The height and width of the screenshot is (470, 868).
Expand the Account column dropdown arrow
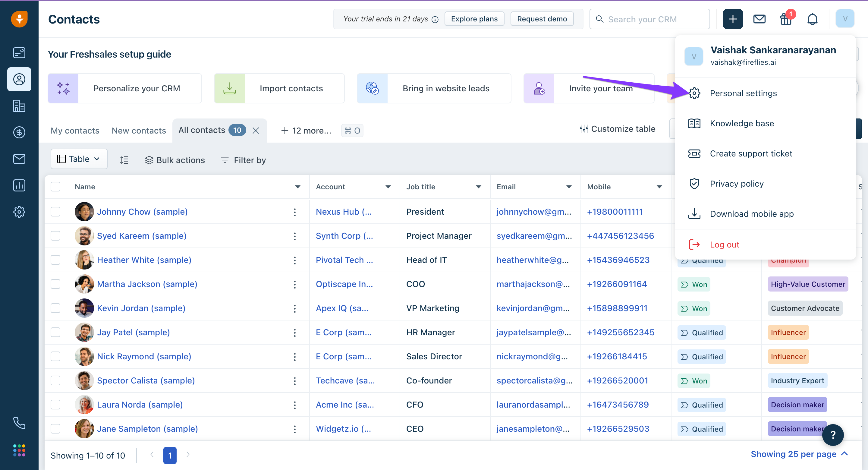(x=388, y=187)
